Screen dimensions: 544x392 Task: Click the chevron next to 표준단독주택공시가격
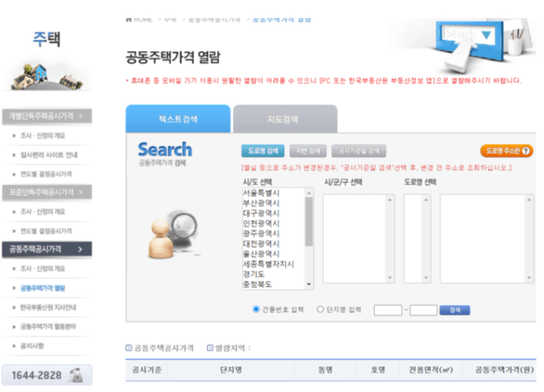pos(80,192)
